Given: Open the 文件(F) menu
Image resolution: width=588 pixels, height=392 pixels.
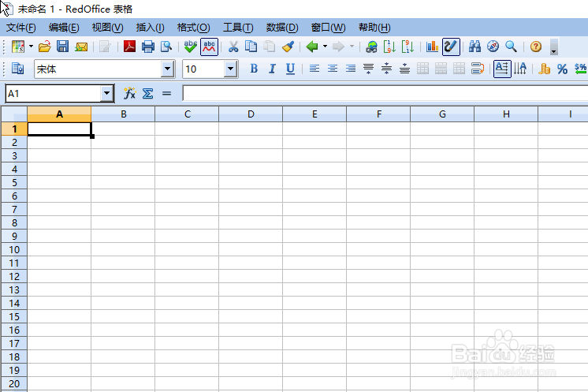Looking at the screenshot, I should [21, 28].
